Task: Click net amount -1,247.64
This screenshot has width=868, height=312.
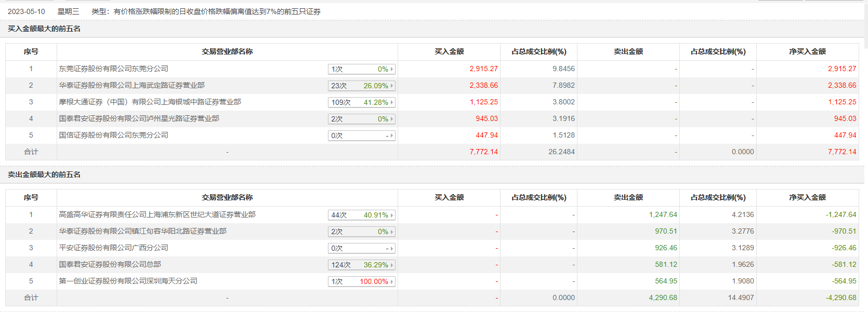Action: coord(841,214)
